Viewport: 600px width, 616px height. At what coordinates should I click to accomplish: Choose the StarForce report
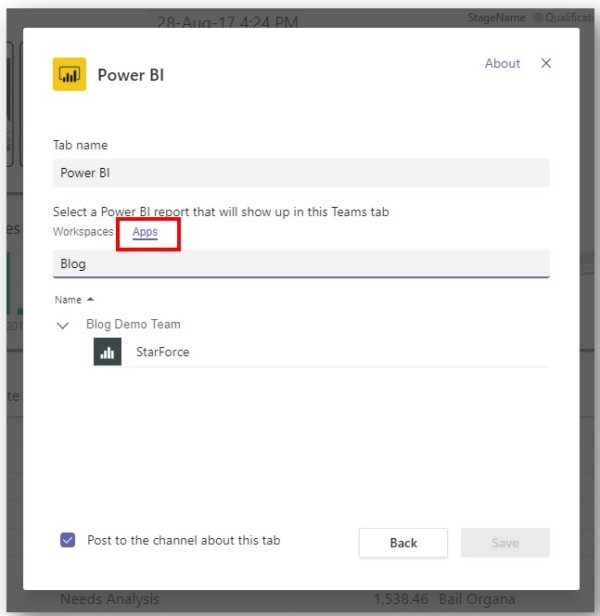pos(163,352)
